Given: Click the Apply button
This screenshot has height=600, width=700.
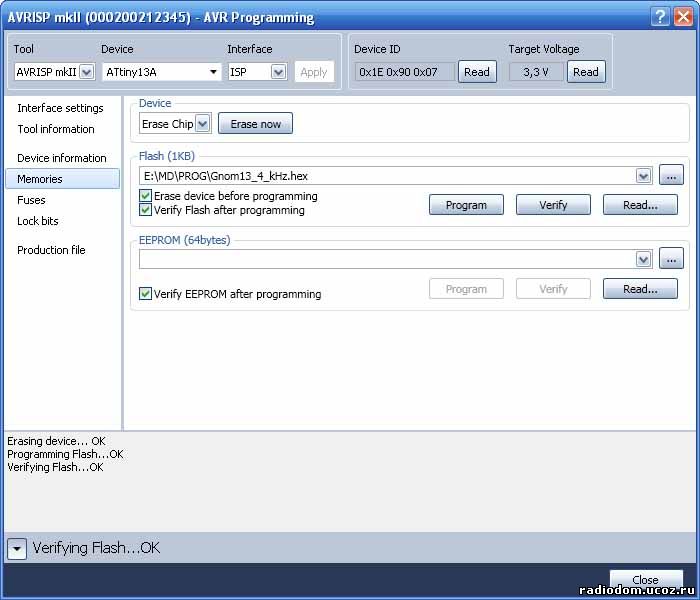Looking at the screenshot, I should click(x=314, y=72).
